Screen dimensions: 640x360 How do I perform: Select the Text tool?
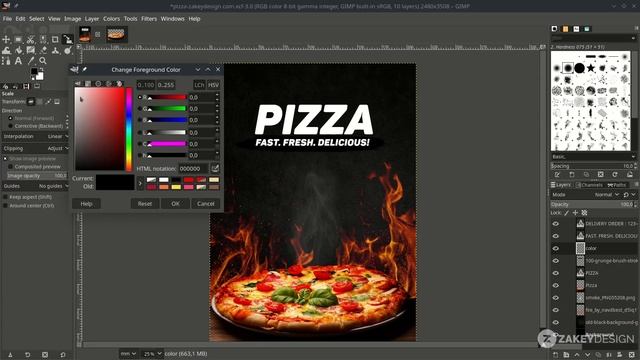coord(18,61)
